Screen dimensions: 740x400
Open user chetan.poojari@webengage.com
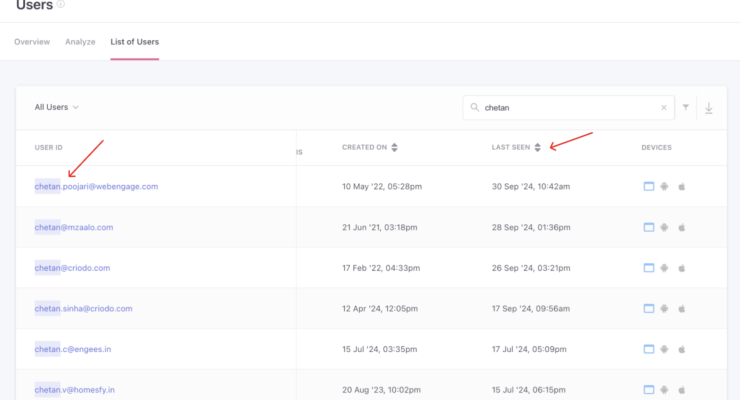tap(96, 186)
